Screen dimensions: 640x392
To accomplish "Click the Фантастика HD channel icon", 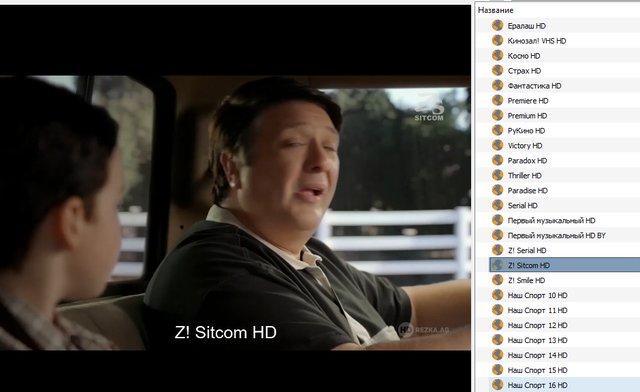I will pos(497,85).
